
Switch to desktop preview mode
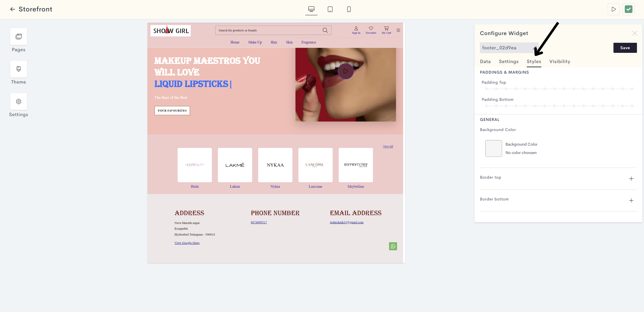coord(311,9)
